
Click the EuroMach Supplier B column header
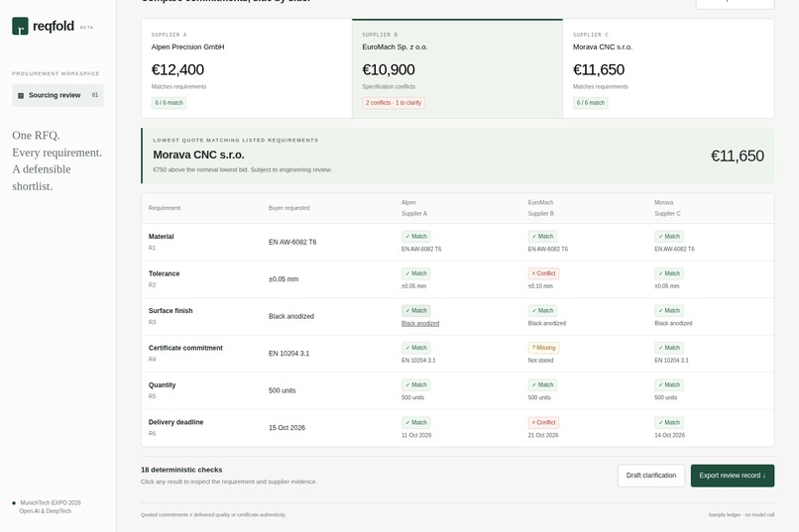(540, 208)
